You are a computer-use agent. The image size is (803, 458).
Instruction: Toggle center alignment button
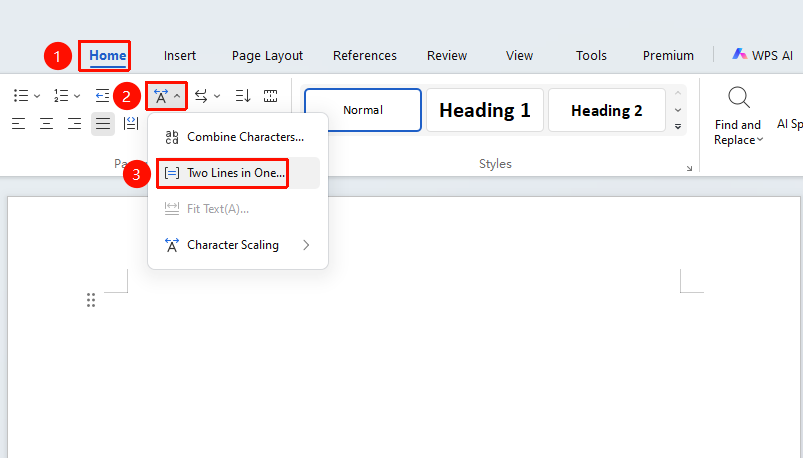tap(47, 123)
